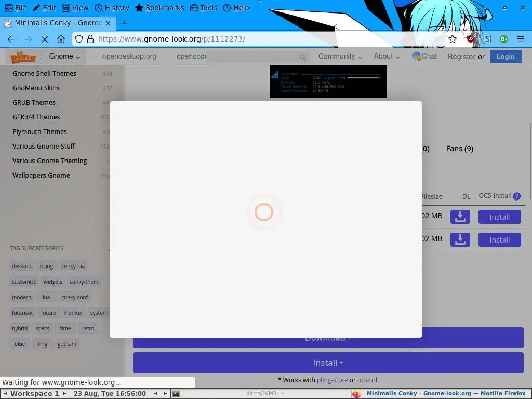This screenshot has height=399, width=532.
Task: Open the S extension icon
Action: 487,39
